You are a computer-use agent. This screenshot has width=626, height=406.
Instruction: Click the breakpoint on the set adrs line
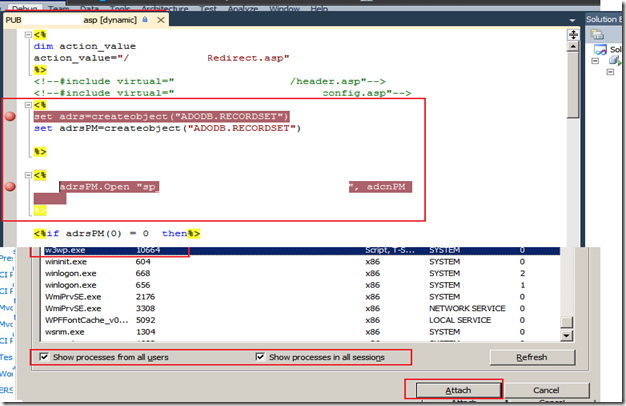pos(10,116)
